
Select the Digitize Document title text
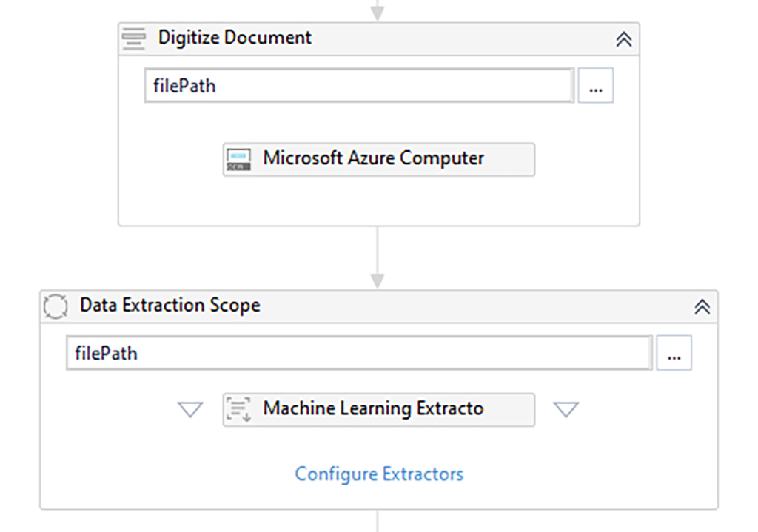[x=235, y=38]
